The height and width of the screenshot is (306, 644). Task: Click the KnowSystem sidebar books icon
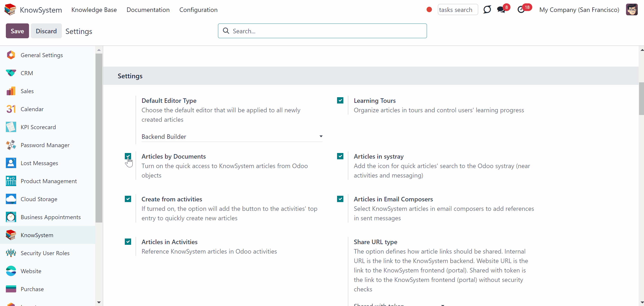(11, 235)
